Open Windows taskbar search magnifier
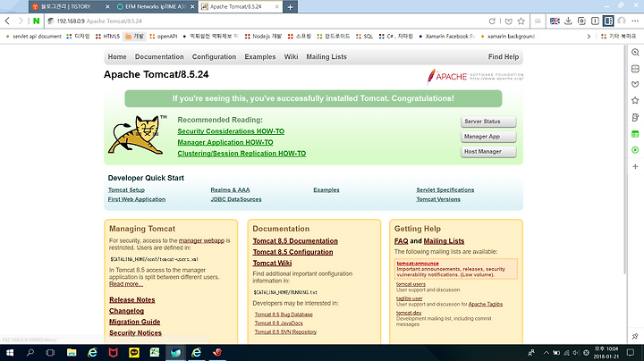 point(30,353)
